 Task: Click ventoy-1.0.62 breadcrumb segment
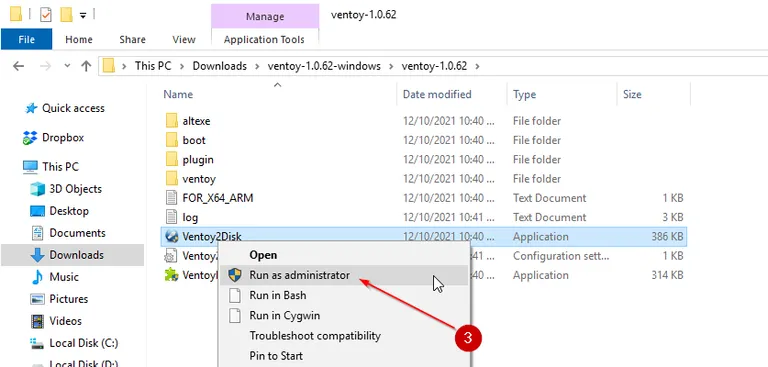tap(434, 66)
